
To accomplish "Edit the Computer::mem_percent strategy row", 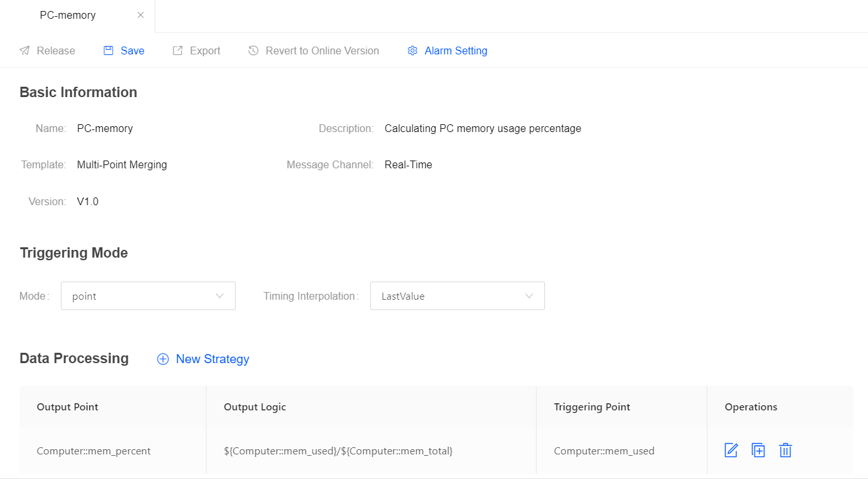I will point(731,451).
